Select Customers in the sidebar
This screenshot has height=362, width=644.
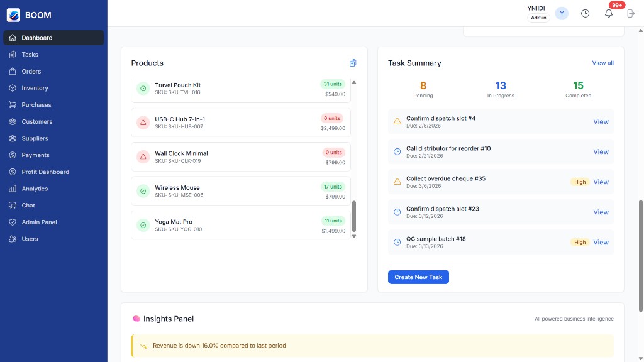(x=53, y=122)
